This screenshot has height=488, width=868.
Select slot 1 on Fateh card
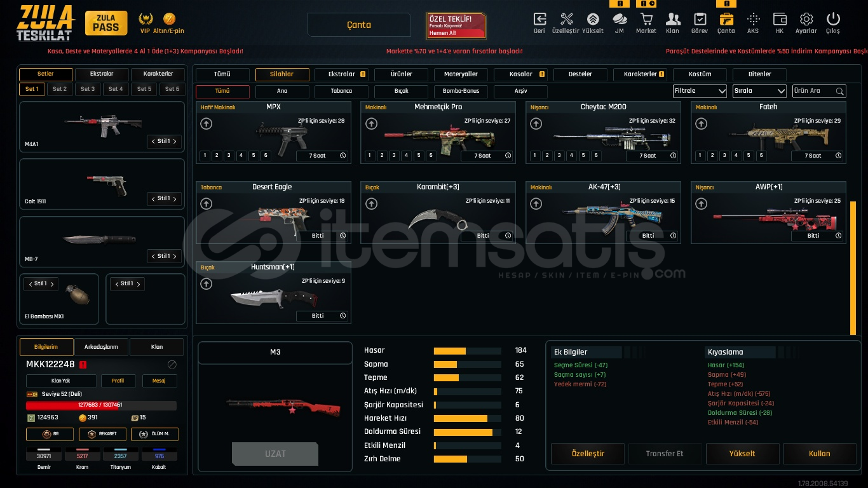[700, 156]
